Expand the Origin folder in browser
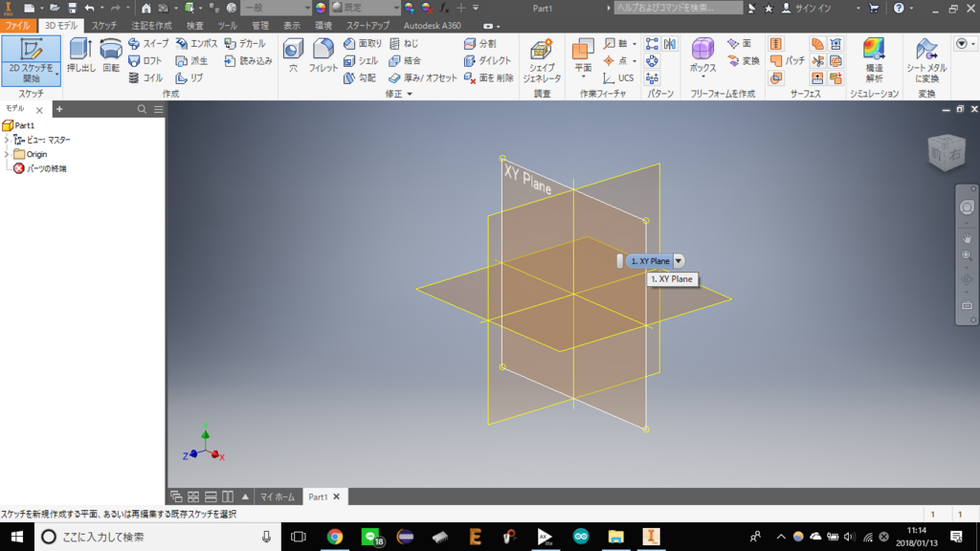The width and height of the screenshot is (980, 551). tap(7, 154)
